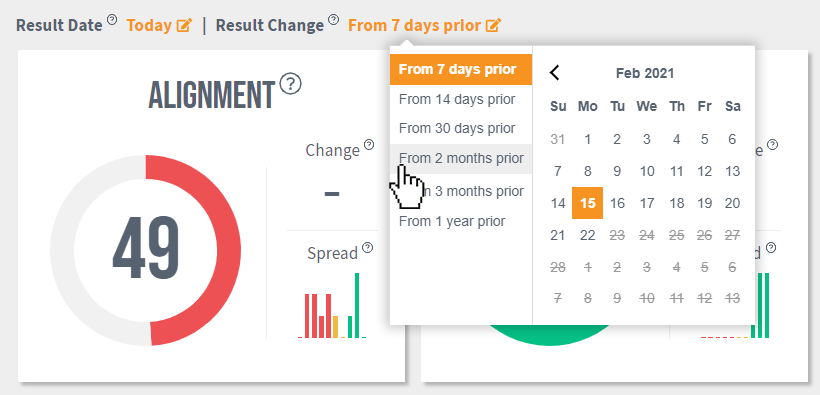Image resolution: width=820 pixels, height=395 pixels.
Task: Click the Alignment 49 score donut
Action: 145,250
